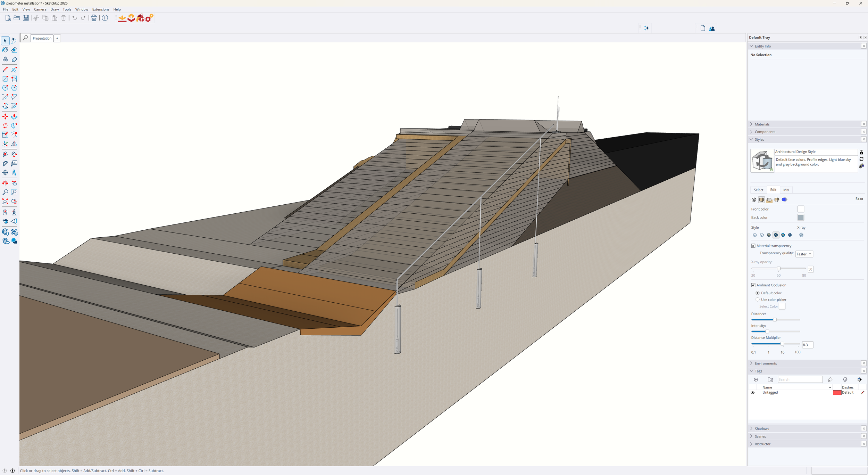Select the Rectangle tool

pyautogui.click(x=5, y=79)
